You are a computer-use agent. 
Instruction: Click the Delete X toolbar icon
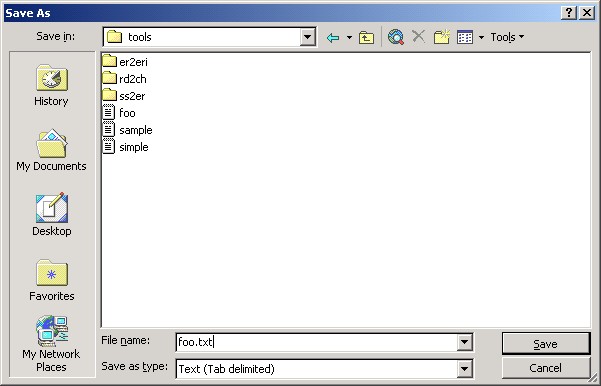tap(419, 37)
